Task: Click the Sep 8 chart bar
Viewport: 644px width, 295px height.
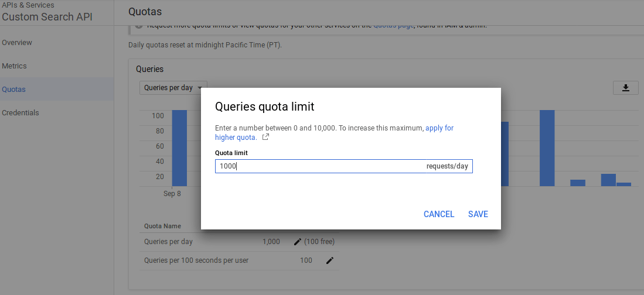Action: tap(179, 148)
